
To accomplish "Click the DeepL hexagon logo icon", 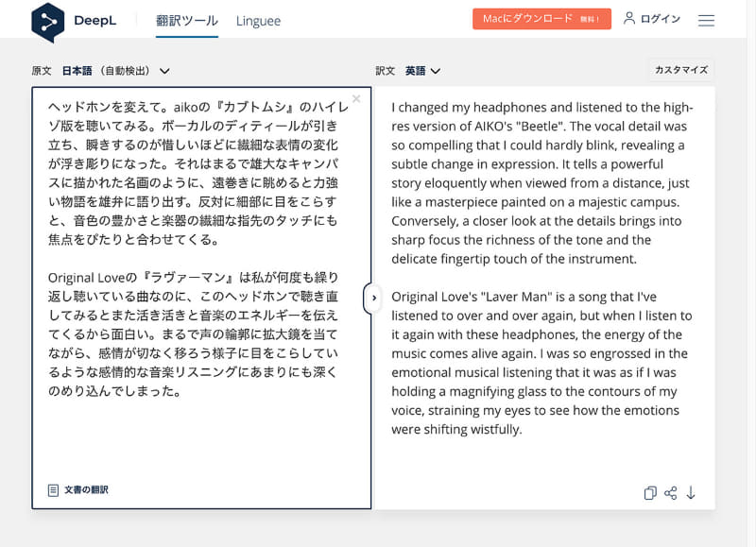I will [x=47, y=21].
